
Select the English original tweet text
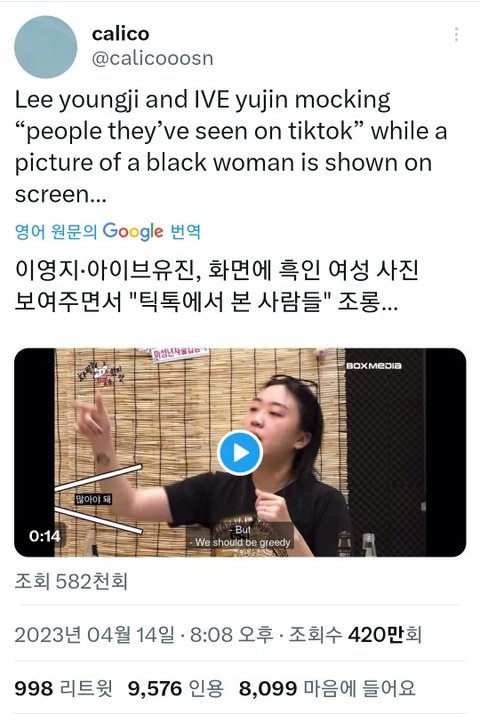231,147
